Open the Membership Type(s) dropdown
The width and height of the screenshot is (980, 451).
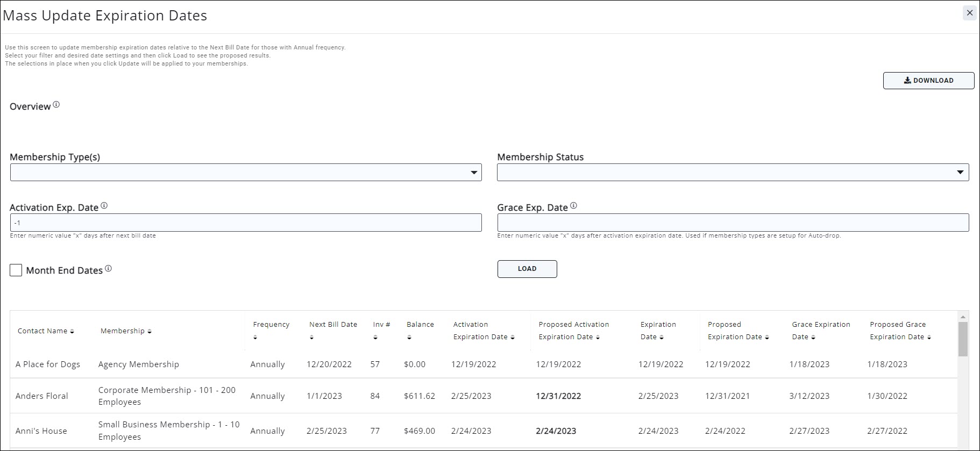click(246, 173)
